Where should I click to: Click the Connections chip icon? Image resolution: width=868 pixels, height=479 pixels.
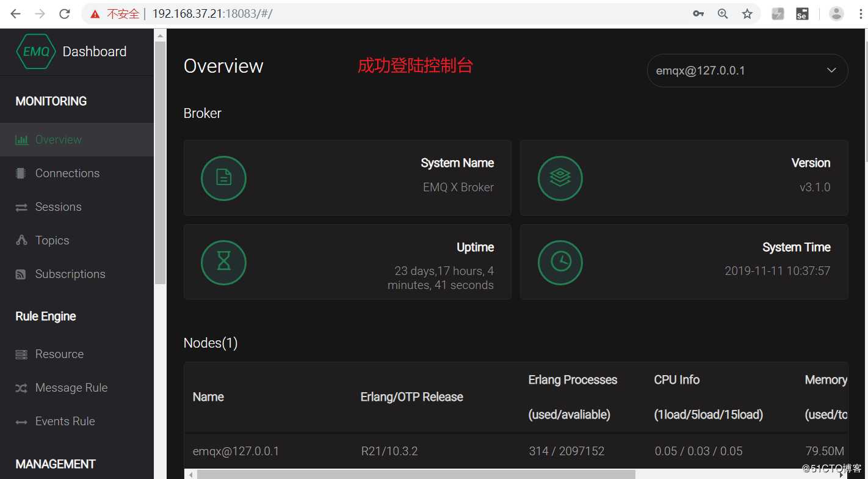[x=21, y=174]
